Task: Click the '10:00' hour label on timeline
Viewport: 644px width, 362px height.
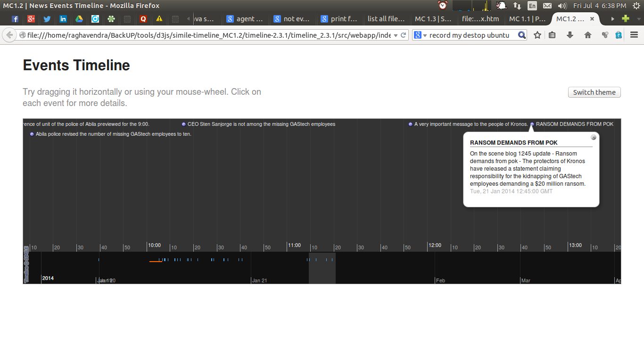Action: click(154, 245)
